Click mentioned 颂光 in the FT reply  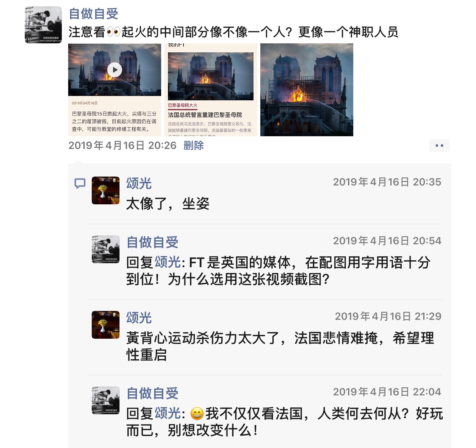[168, 263]
